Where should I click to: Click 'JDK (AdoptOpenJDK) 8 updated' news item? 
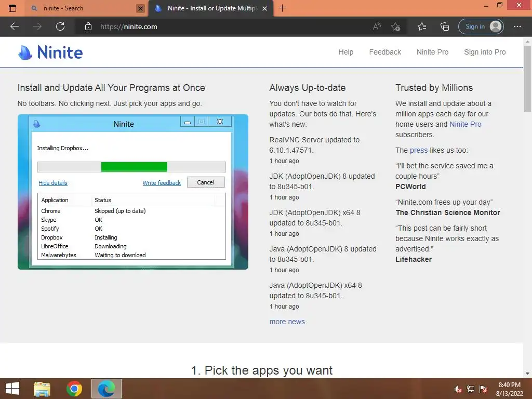(x=322, y=181)
